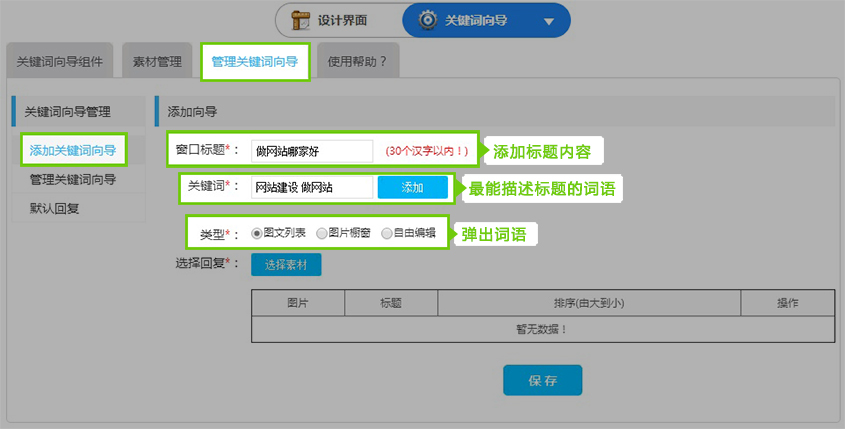Open 管理关键词向导 in the left sidebar
Viewport: 845px width, 429px height.
(73, 180)
